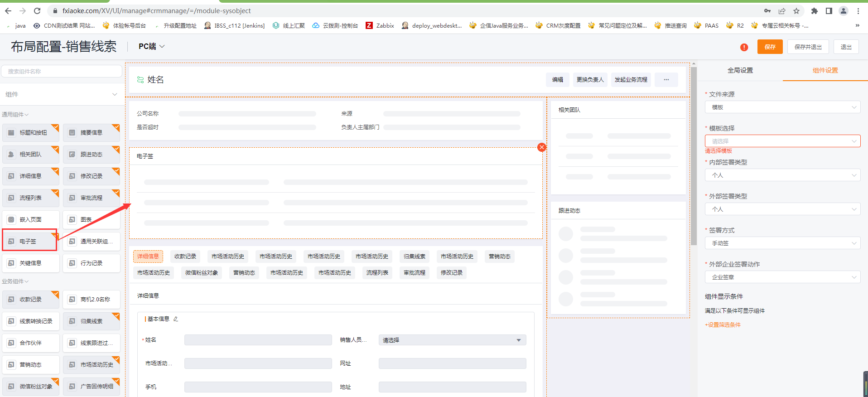Switch to the 组件设置 tab
The image size is (868, 397).
[x=825, y=70]
